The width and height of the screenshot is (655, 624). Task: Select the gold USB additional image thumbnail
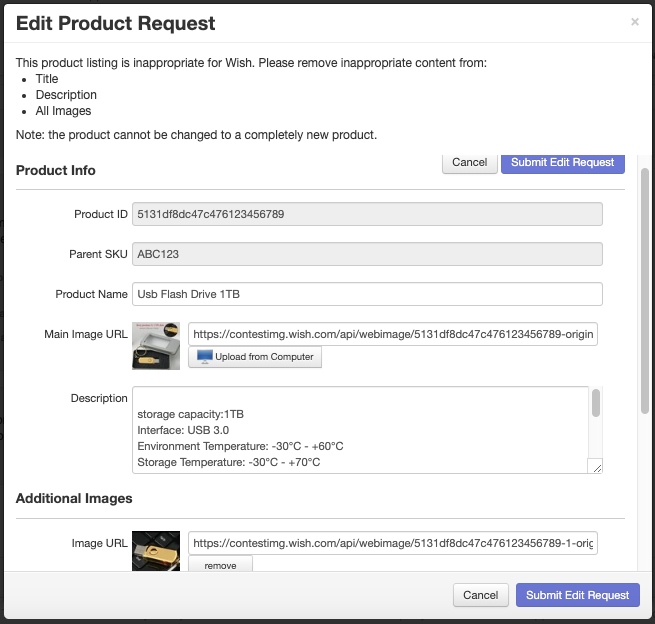point(156,551)
